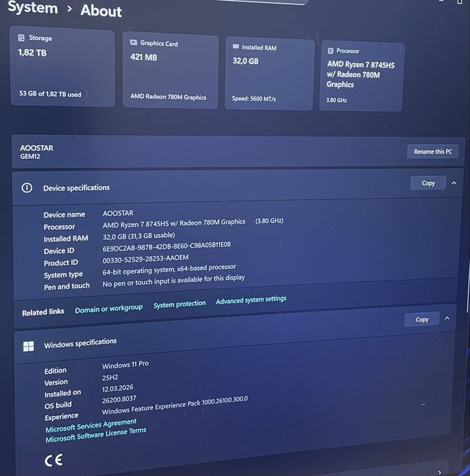470x476 pixels.
Task: Select the Product ID value 00330-52529
Action: point(146,259)
